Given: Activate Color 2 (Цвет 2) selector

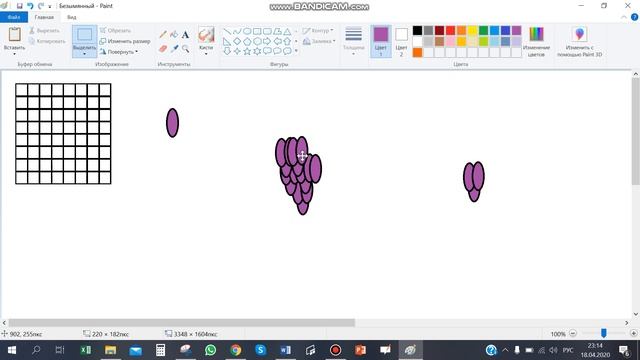Looking at the screenshot, I should (x=401, y=41).
